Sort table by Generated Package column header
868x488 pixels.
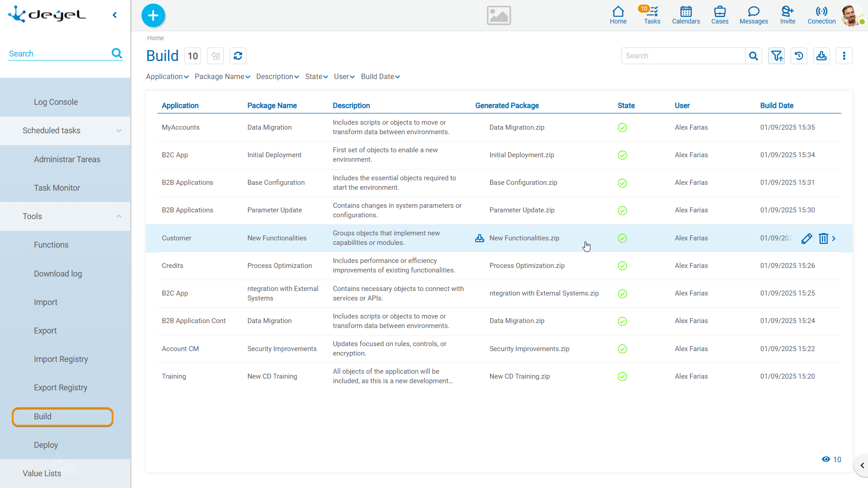(507, 105)
